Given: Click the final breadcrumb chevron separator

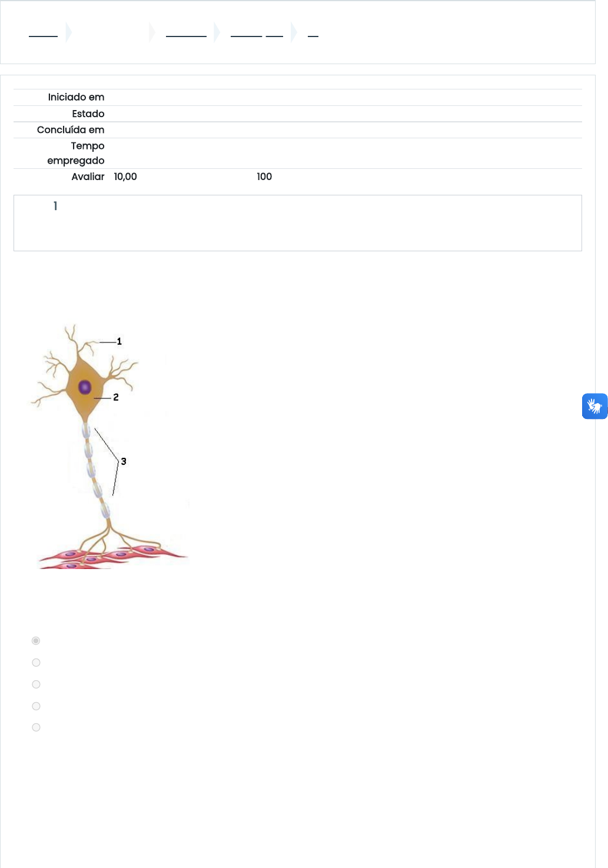Looking at the screenshot, I should click(x=294, y=32).
